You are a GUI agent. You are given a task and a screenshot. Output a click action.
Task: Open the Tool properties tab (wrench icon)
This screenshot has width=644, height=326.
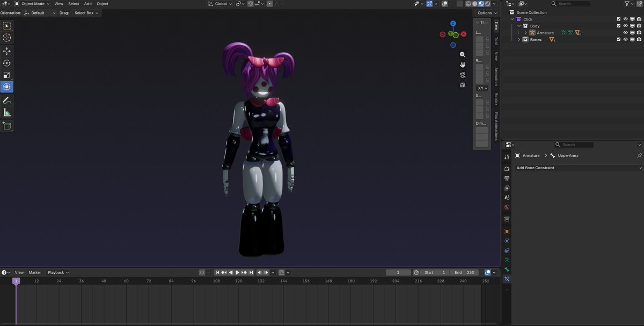coord(507,157)
